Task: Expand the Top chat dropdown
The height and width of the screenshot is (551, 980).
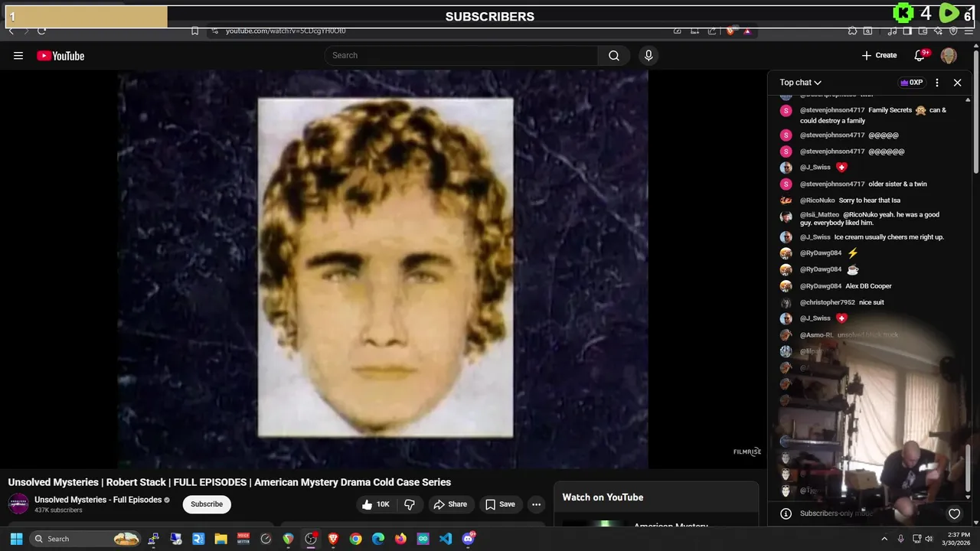Action: [x=801, y=82]
